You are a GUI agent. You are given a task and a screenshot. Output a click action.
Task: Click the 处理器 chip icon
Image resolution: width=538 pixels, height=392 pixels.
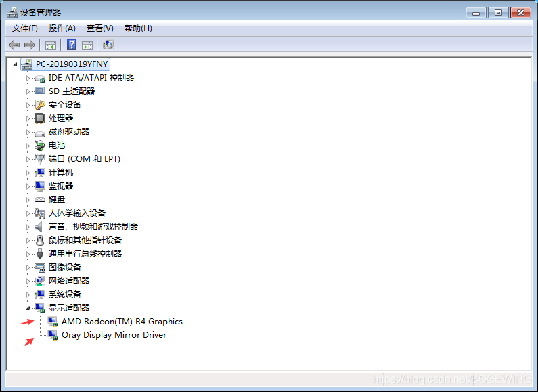click(39, 118)
